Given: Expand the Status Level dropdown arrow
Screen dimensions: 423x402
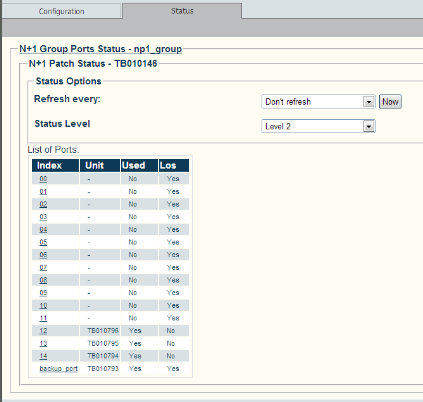Looking at the screenshot, I should point(369,126).
